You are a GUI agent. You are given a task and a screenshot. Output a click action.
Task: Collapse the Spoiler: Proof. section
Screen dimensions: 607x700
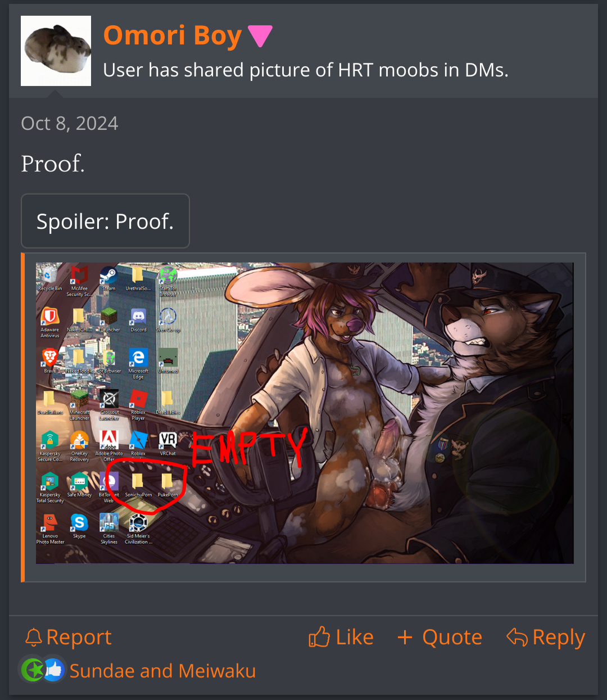pos(105,221)
